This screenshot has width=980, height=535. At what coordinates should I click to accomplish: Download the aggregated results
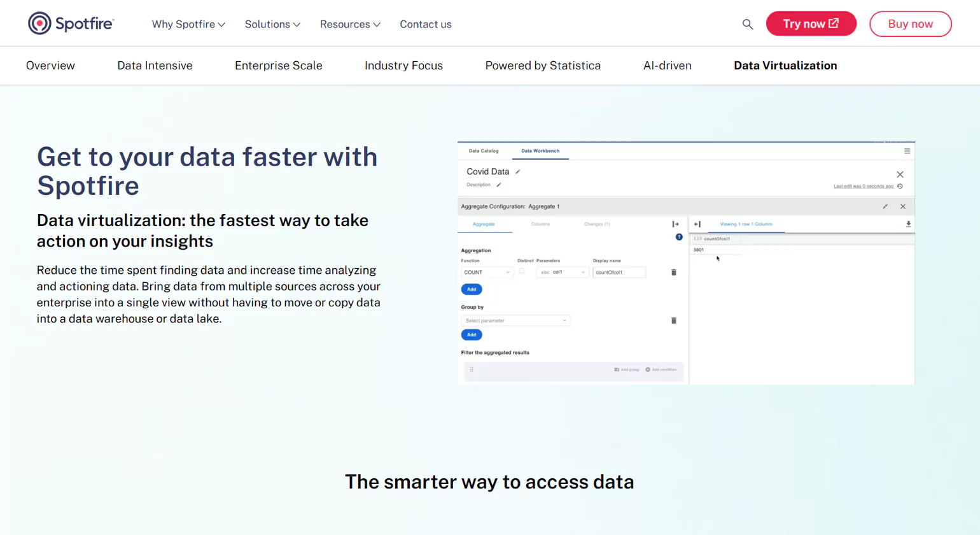908,224
